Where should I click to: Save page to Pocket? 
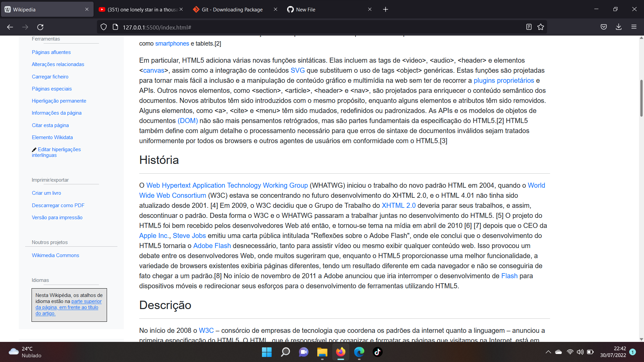(603, 27)
